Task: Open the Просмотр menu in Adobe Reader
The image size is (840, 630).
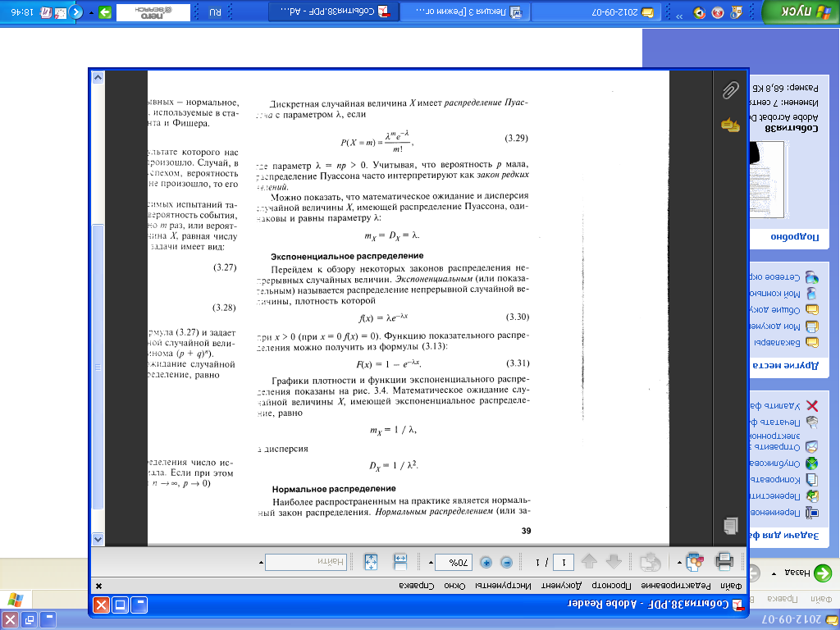Action: [x=612, y=586]
